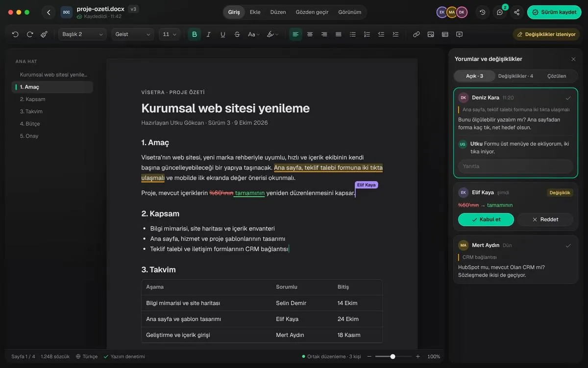Open the Türkçe language selector

pyautogui.click(x=87, y=357)
